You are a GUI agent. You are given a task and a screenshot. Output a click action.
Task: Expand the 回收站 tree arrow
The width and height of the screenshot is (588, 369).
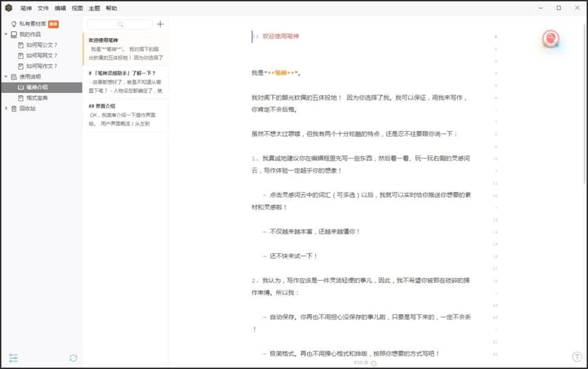6,109
